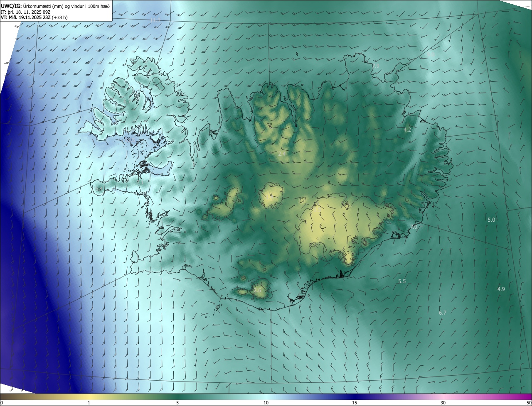Click the 4.2 precipitation value on the map
Viewport: 532px width, 406px height.
pyautogui.click(x=407, y=130)
